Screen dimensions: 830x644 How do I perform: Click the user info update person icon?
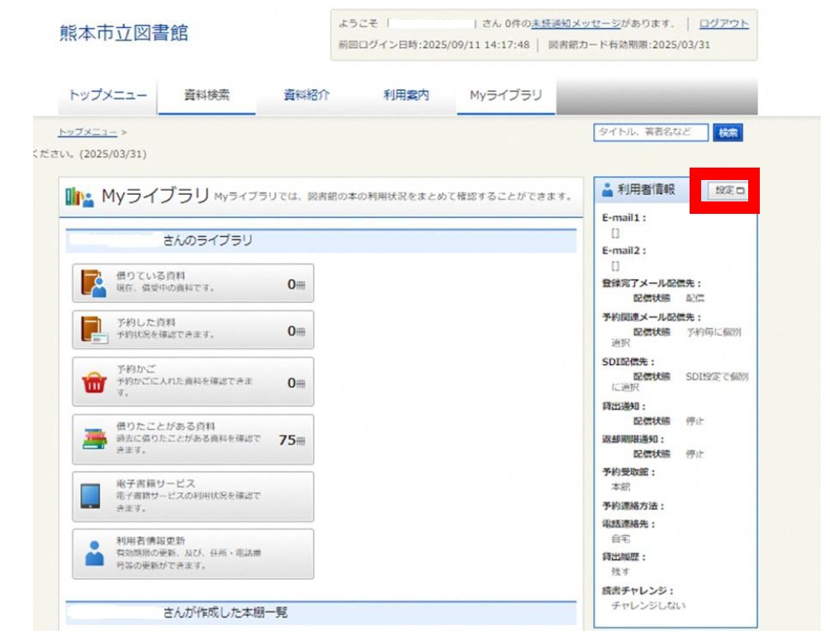click(x=94, y=554)
